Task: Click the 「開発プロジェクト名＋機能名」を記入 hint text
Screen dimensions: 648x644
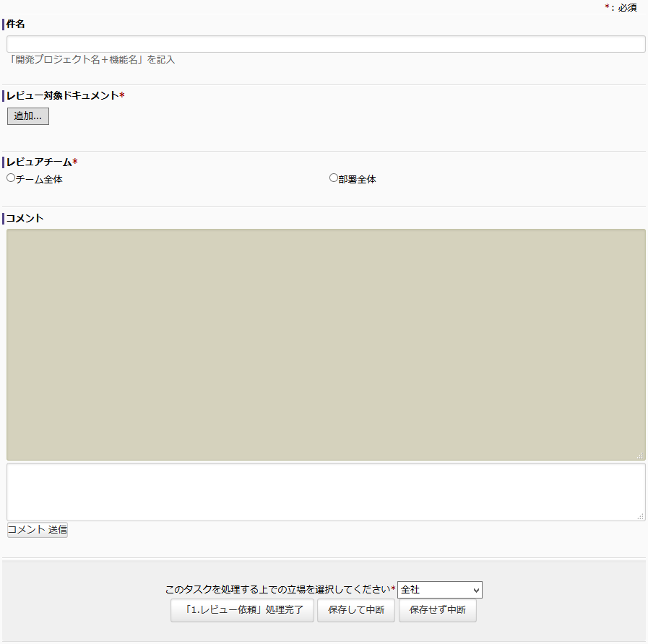Action: tap(91, 60)
